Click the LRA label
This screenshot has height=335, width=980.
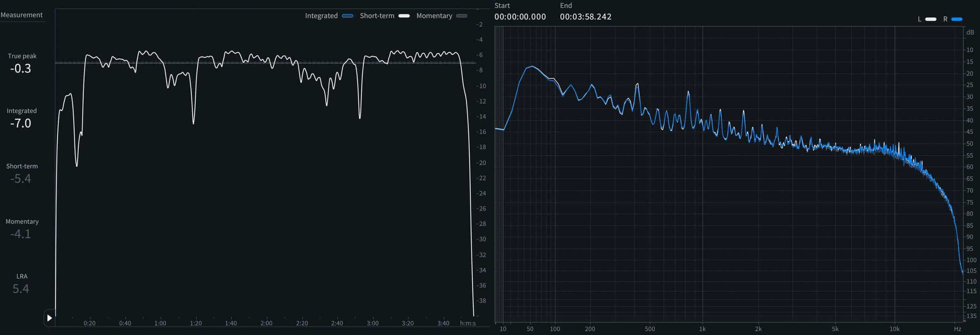(22, 276)
